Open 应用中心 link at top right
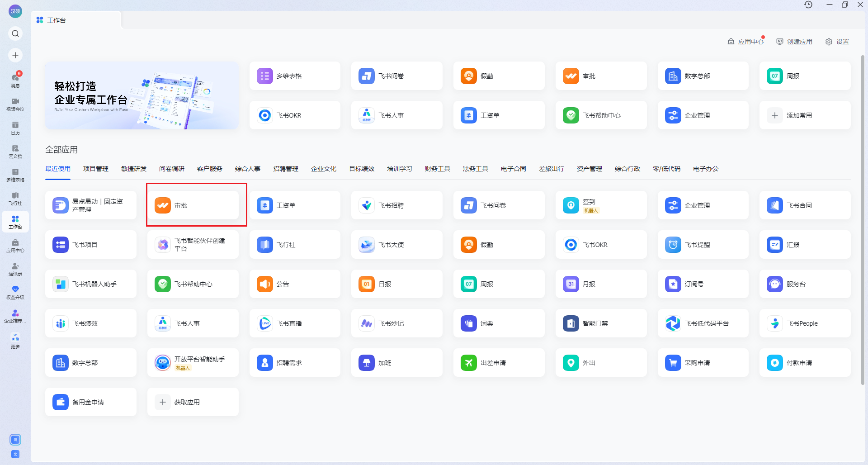 tap(745, 42)
